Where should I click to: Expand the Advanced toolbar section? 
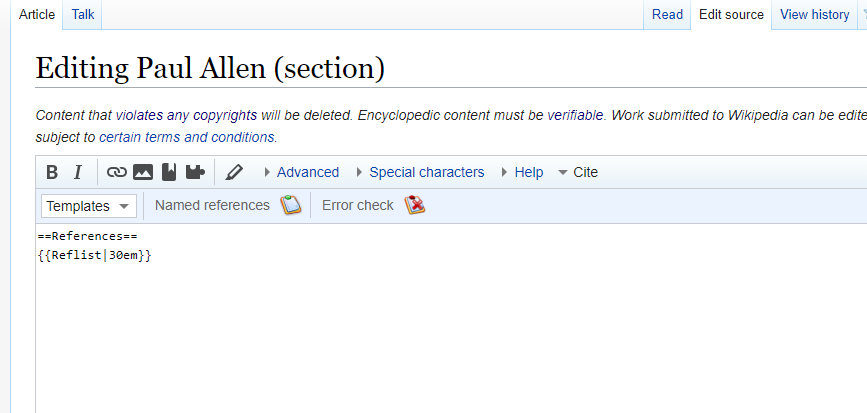coord(302,172)
